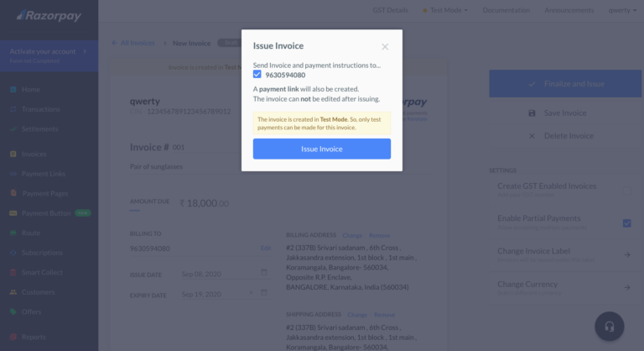Click the expiry date field
This screenshot has width=644, height=351.
216,295
